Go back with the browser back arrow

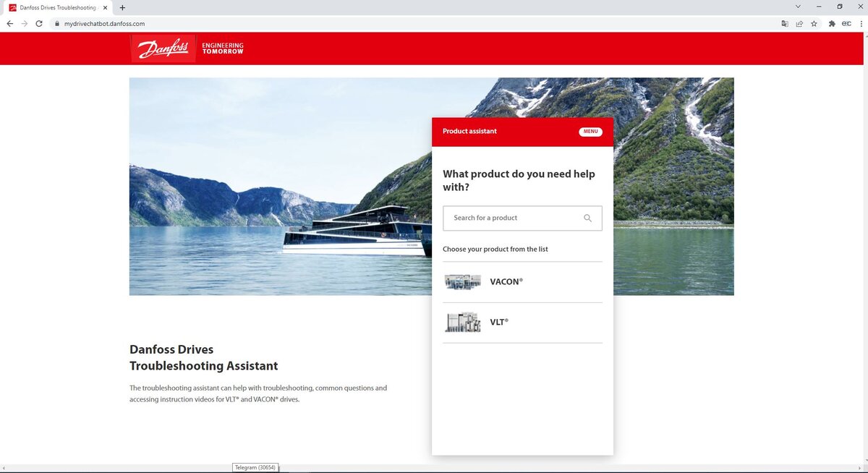[x=10, y=23]
